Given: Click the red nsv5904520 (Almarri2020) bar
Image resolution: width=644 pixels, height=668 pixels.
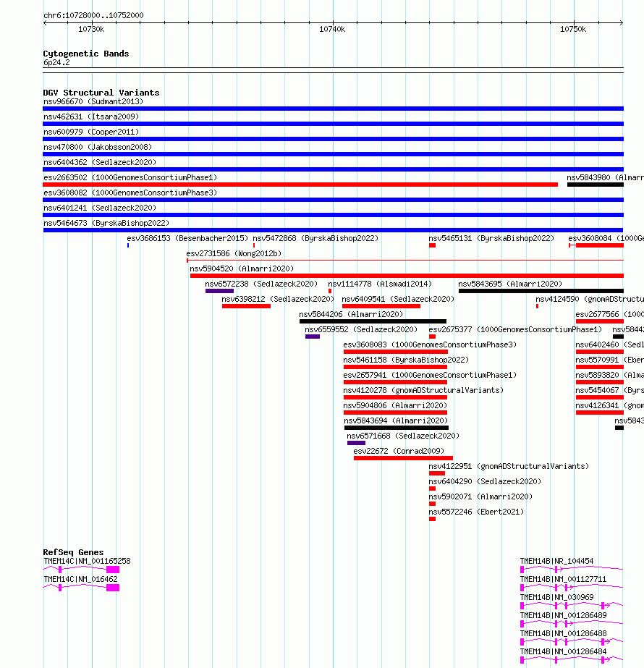Looking at the screenshot, I should pyautogui.click(x=407, y=276).
